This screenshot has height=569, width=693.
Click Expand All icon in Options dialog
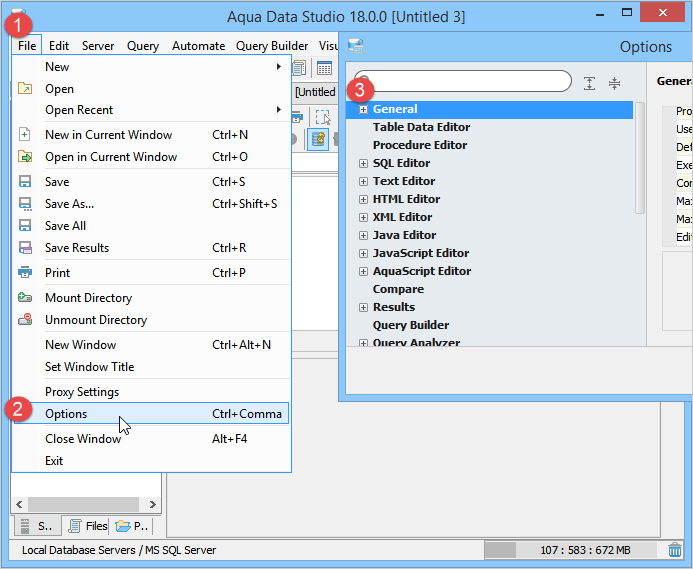point(589,83)
